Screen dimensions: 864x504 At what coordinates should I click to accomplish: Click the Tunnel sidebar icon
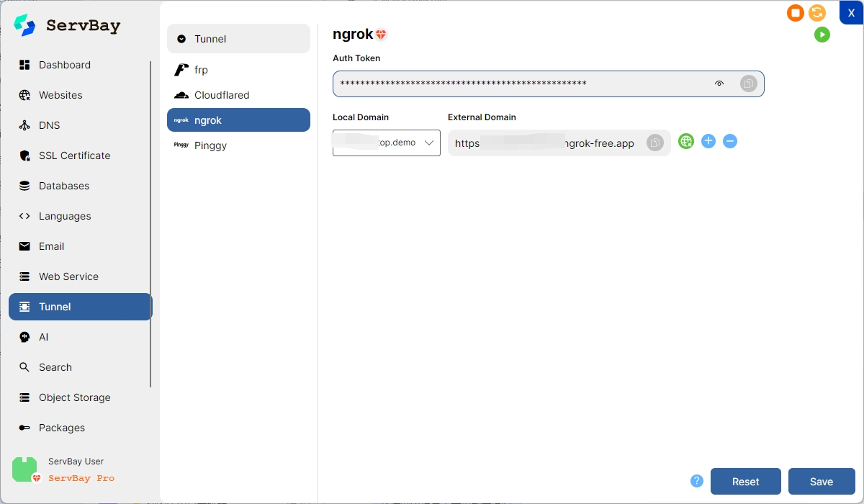(24, 307)
